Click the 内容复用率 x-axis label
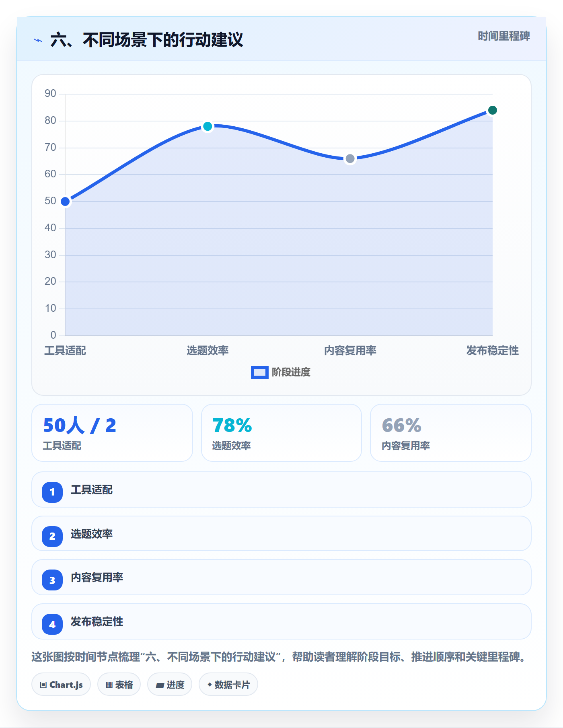 click(350, 351)
